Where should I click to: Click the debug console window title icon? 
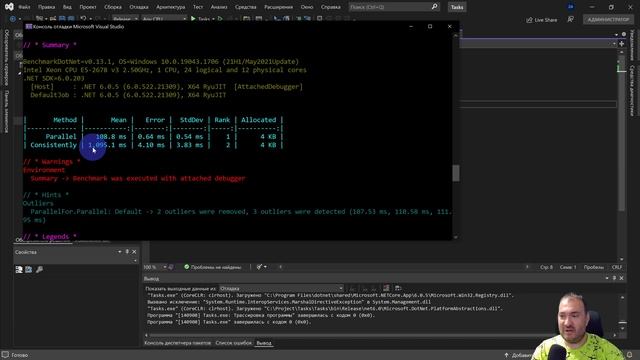click(29, 27)
